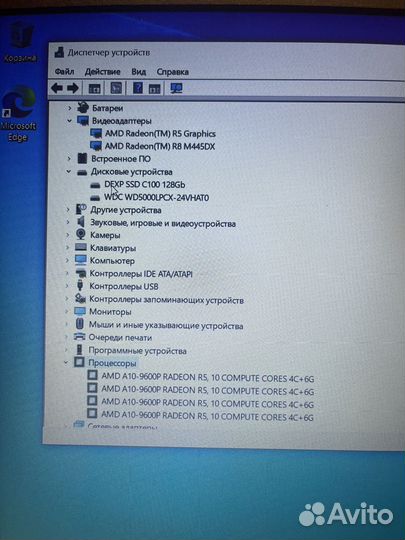Click the Программные устройства icon
Image resolution: width=405 pixels, height=540 pixels.
[79, 350]
